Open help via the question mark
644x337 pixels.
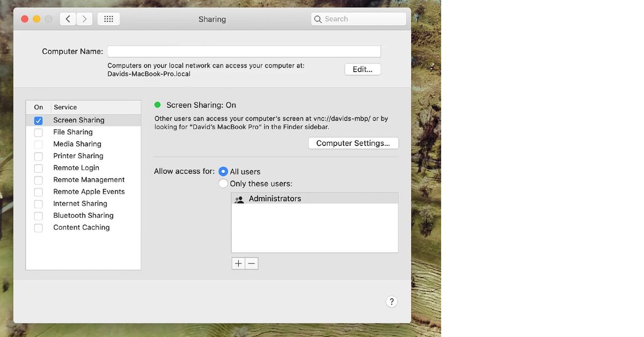click(392, 301)
